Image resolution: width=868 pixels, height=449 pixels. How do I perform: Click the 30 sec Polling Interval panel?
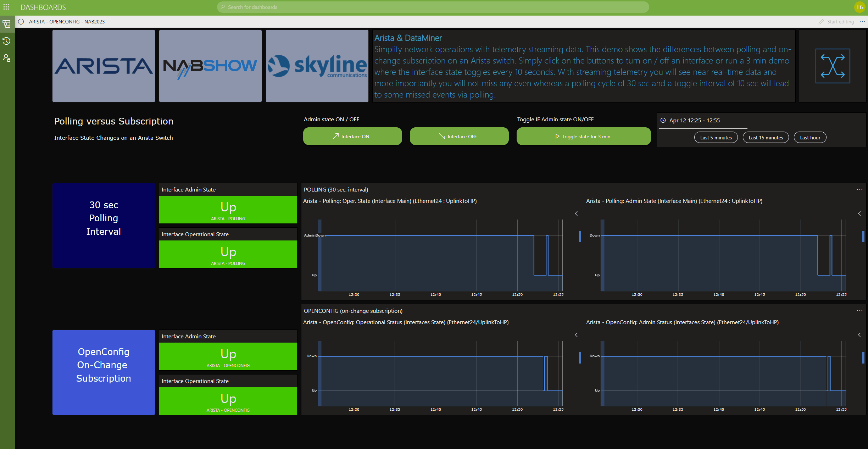[x=104, y=226]
